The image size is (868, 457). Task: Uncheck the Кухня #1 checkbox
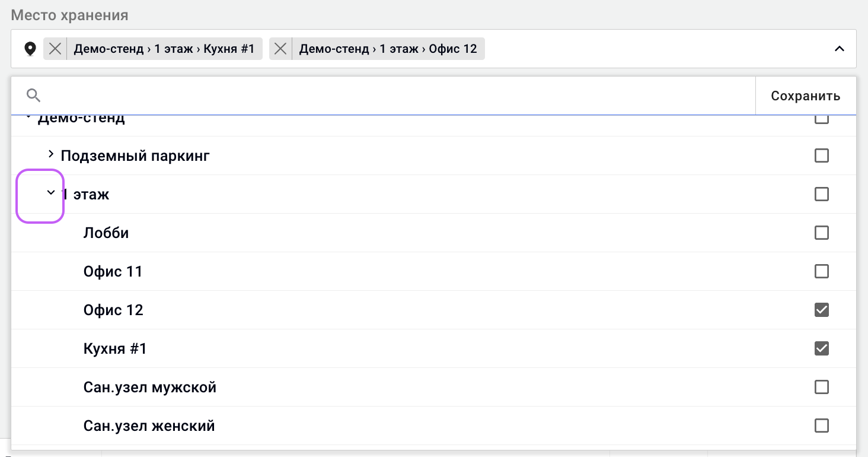point(822,348)
